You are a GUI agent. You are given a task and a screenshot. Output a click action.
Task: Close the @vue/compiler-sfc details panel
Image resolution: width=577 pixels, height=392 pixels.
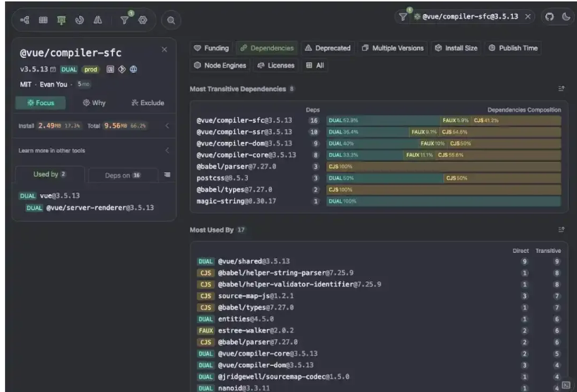coord(164,49)
